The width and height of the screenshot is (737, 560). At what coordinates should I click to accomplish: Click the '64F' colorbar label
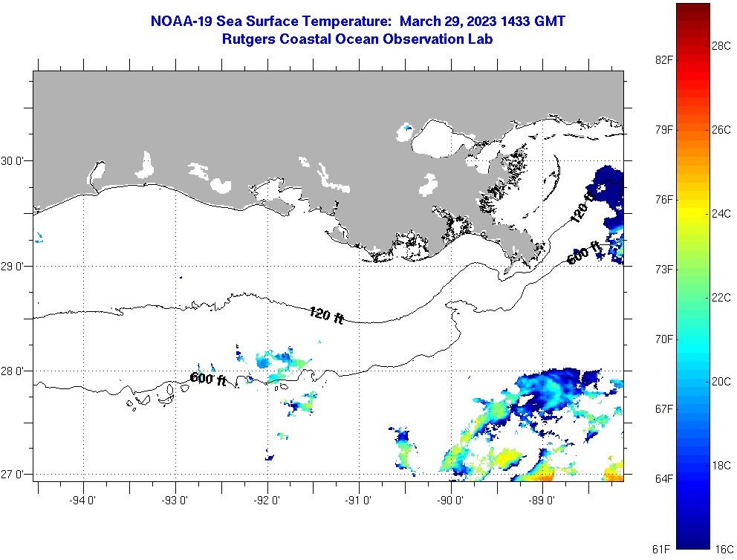pos(663,479)
